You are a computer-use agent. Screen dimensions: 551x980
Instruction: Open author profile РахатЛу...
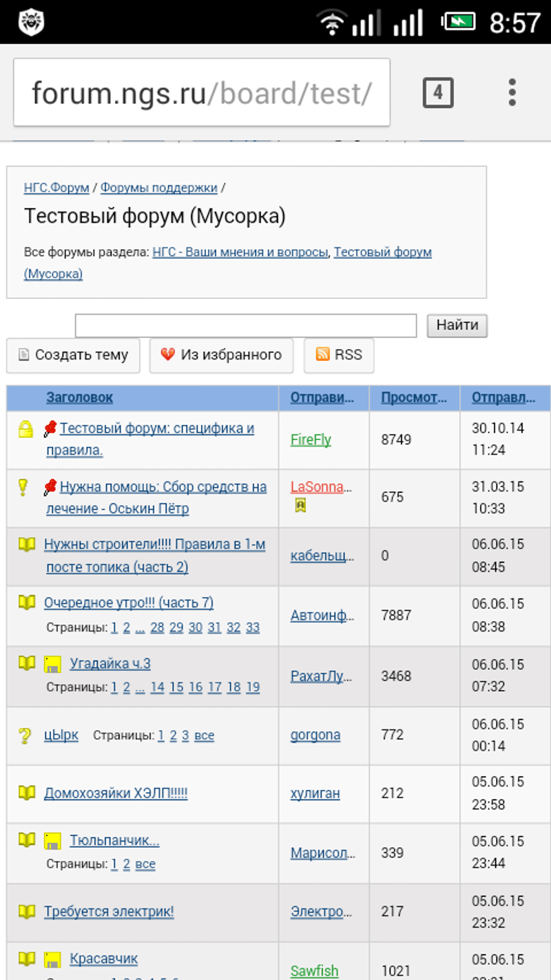point(321,676)
